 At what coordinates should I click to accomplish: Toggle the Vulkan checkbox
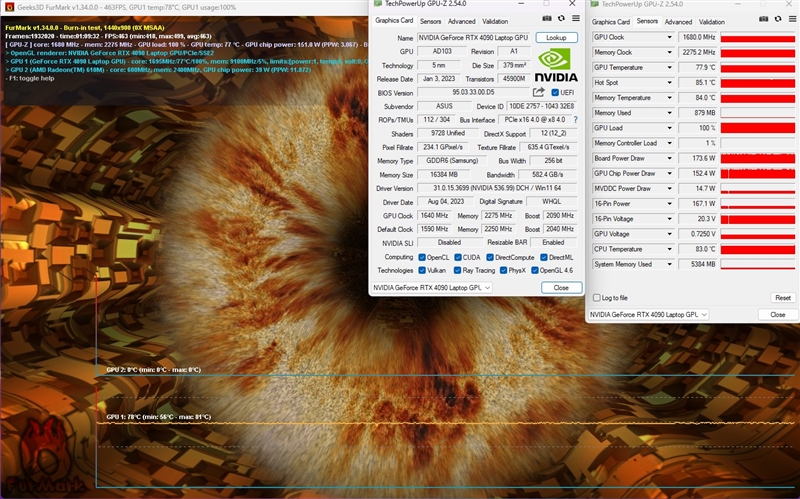point(422,270)
